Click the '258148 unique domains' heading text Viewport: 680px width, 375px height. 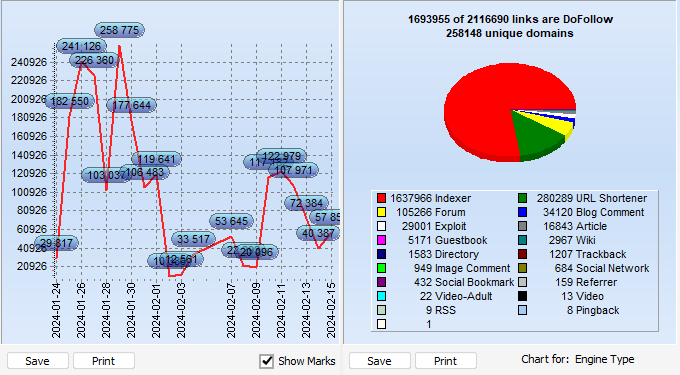point(510,33)
